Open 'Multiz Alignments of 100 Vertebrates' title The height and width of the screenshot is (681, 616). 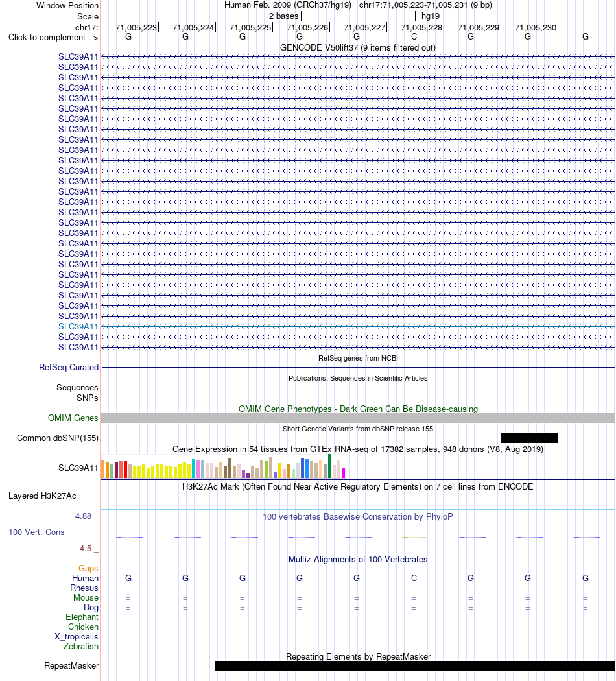pos(358,560)
